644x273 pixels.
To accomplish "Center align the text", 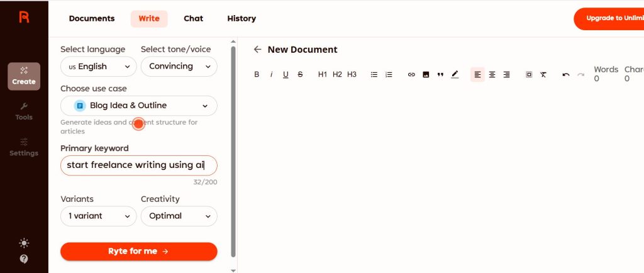I will tap(492, 74).
